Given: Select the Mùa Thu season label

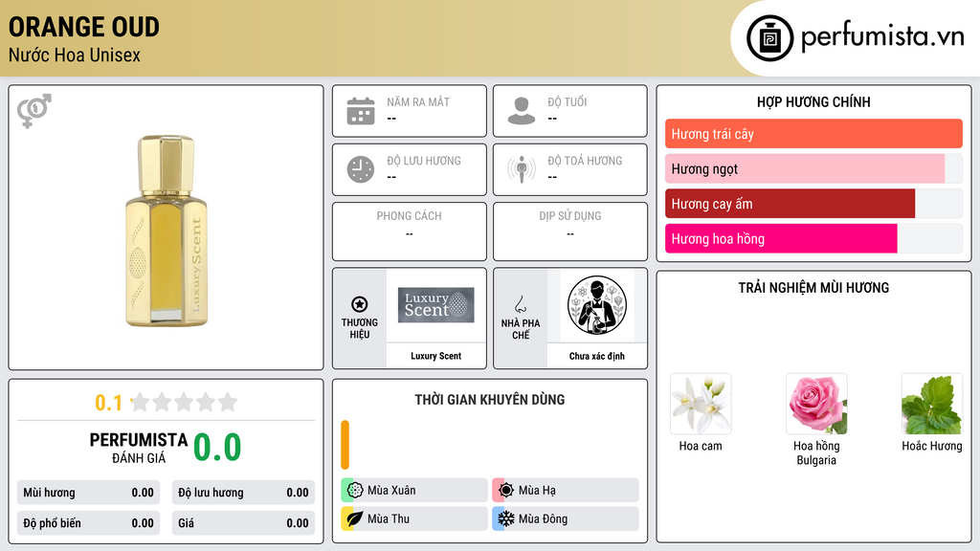Looking at the screenshot, I should (x=389, y=518).
